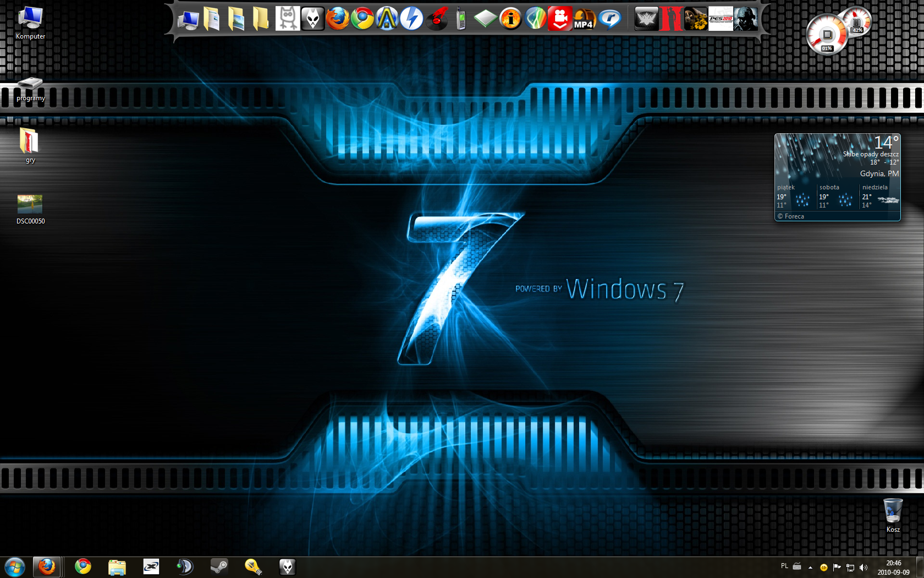Viewport: 924px width, 578px height.
Task: Open Windows Explorer from the taskbar
Action: pos(117,566)
